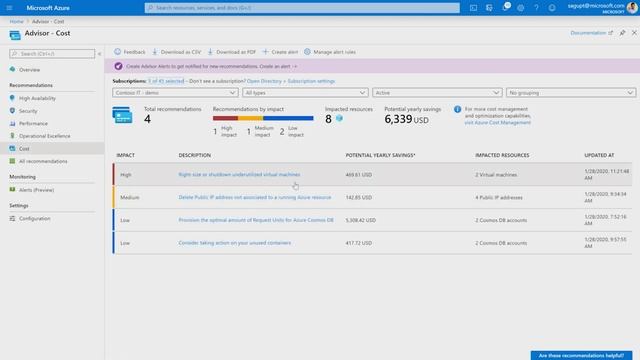Open the feedback smiley icon
Image resolution: width=640 pixels, height=360 pixels.
coord(552,8)
